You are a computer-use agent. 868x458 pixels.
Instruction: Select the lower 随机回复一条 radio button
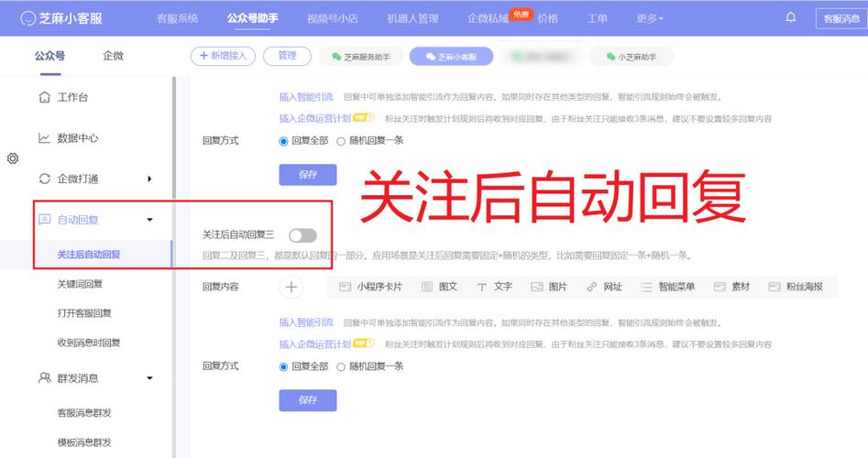point(341,366)
